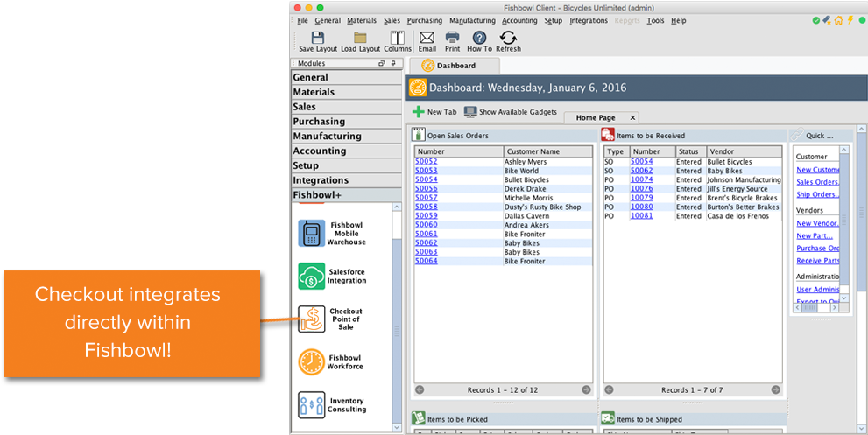Viewport: 868px width, 435px height.
Task: Click the Receive Parts quick link
Action: point(817,261)
